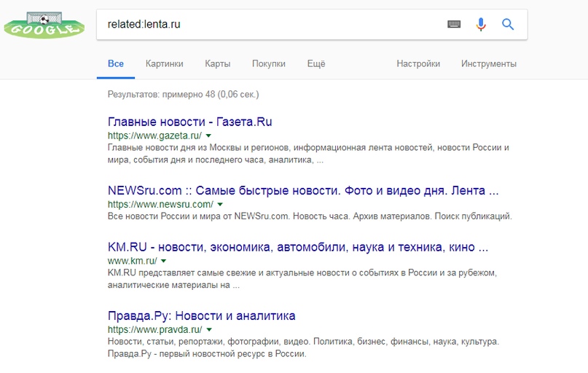The image size is (588, 373).
Task: Open Инструменты search tools
Action: click(488, 63)
